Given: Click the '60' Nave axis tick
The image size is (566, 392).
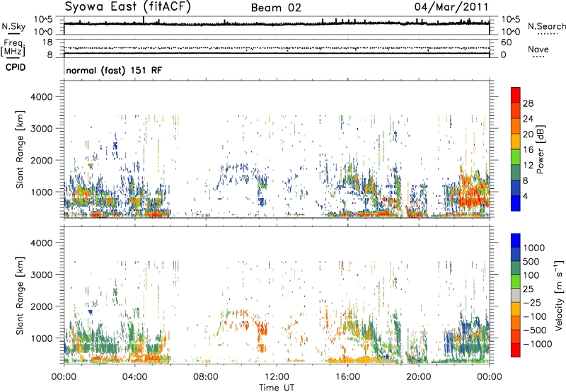Looking at the screenshot, I should pyautogui.click(x=506, y=42).
